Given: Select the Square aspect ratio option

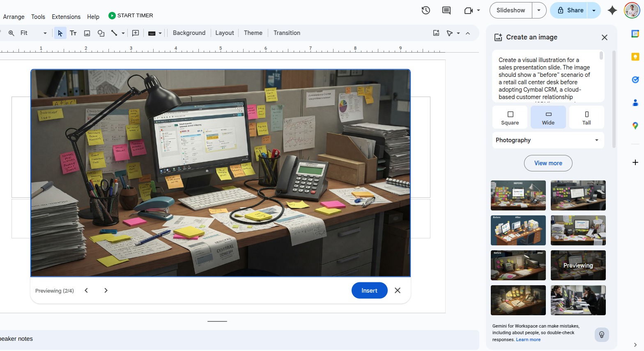Looking at the screenshot, I should (x=510, y=118).
